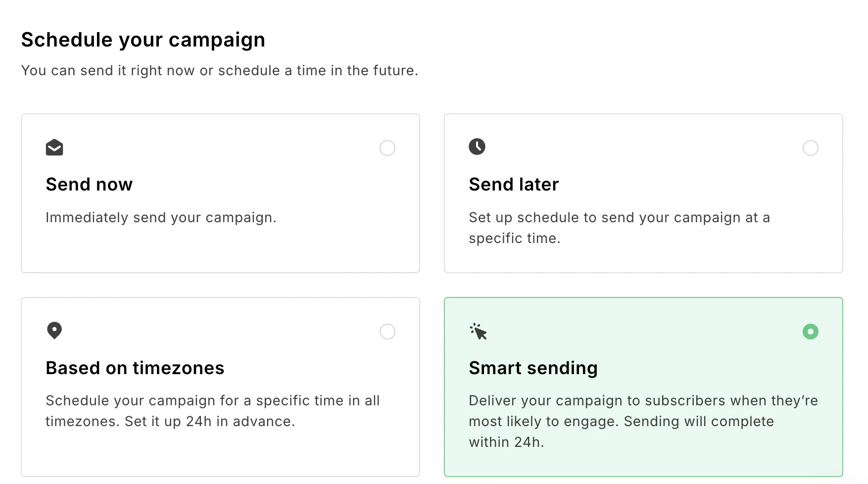Click the clock icon for Send later
The height and width of the screenshot is (484, 868).
pyautogui.click(x=477, y=146)
